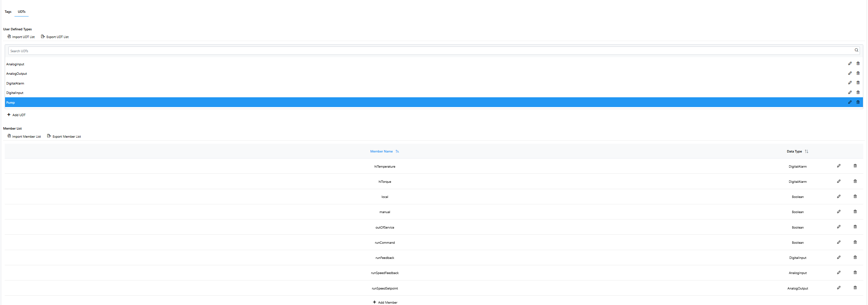Delete the DigitalAlarm UDT trash icon

(858, 83)
